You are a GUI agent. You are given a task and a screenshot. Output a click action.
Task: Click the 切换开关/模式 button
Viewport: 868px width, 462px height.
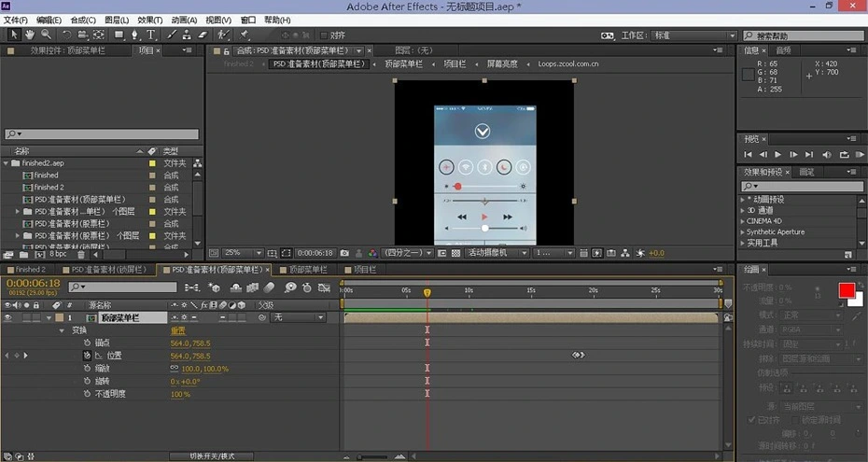[212, 456]
